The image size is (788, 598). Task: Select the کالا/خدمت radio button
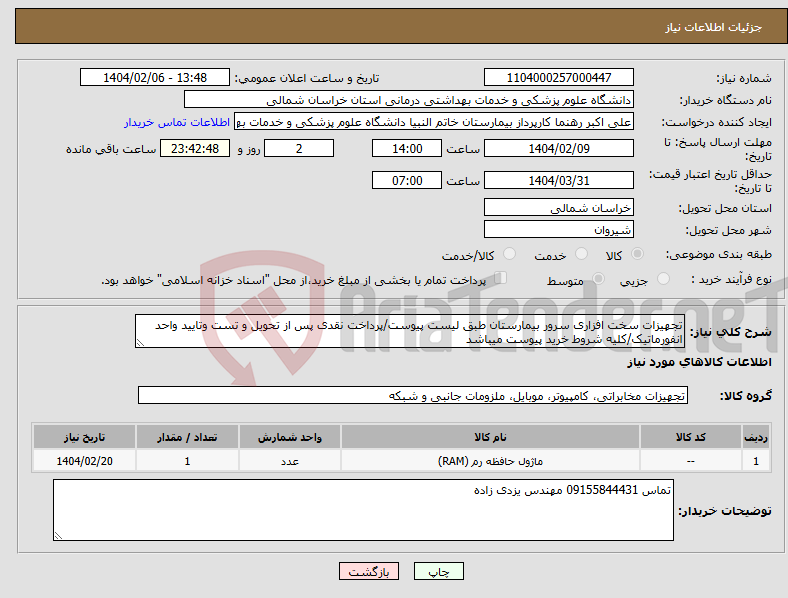click(510, 254)
